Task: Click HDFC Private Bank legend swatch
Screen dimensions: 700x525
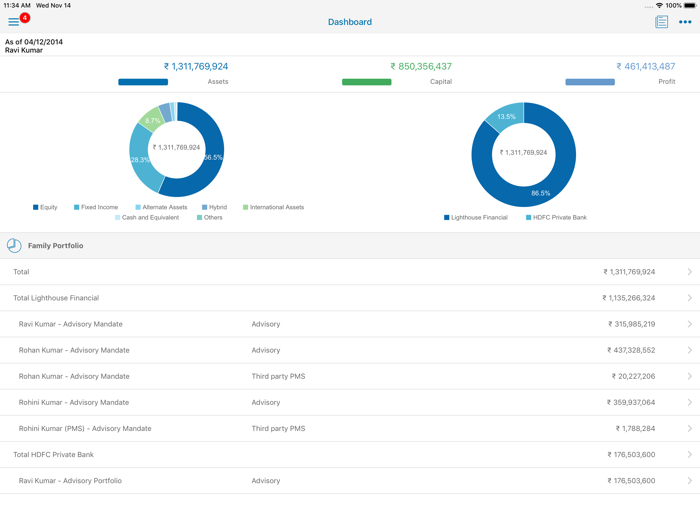Action: point(529,217)
